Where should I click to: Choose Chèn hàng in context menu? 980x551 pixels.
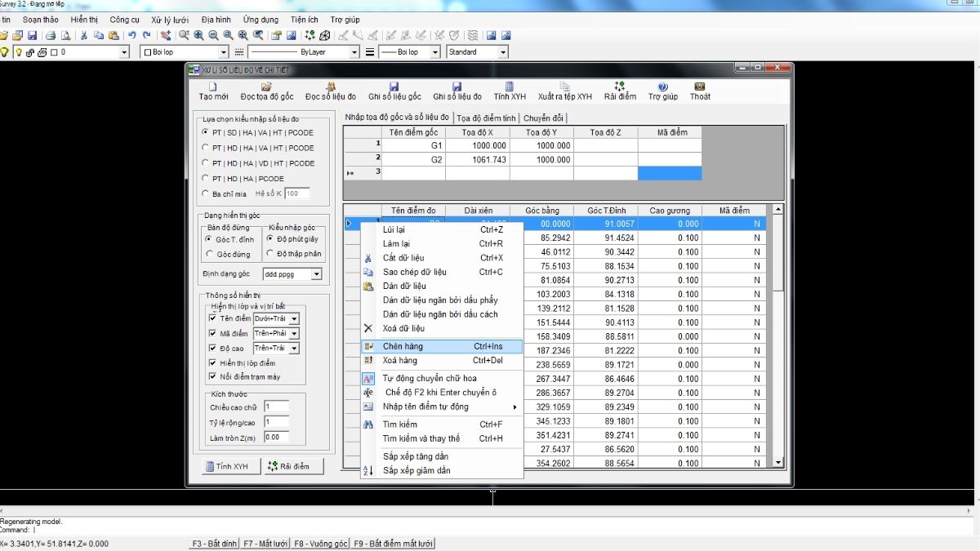coord(441,346)
